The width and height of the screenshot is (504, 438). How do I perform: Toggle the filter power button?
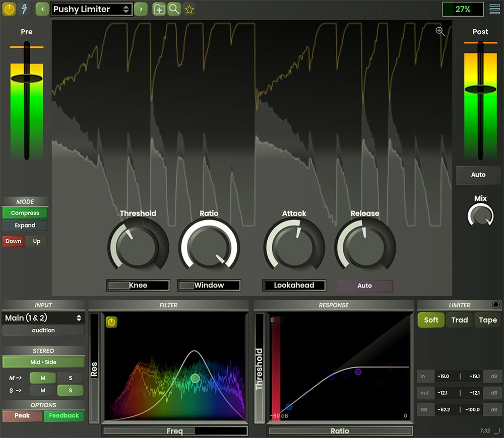111,322
